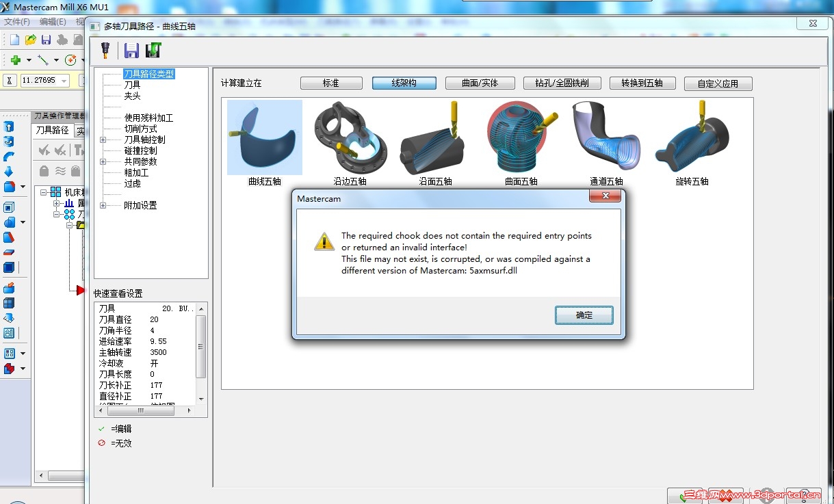Screen dimensions: 834x504
Task: Open the 编辑(E) menu
Action: coord(53,22)
